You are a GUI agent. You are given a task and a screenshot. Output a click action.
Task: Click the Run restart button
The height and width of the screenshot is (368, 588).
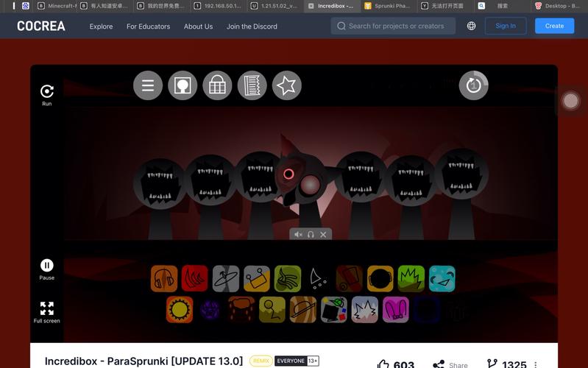47,95
